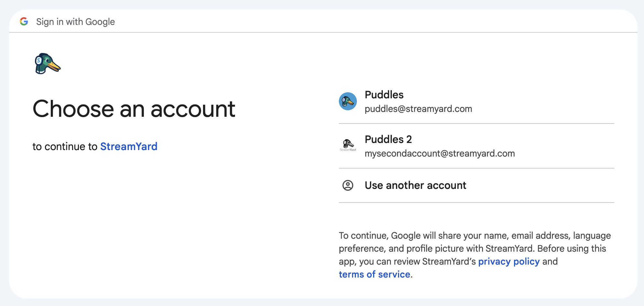Image resolution: width=644 pixels, height=306 pixels.
Task: Open the privacy policy link
Action: (x=509, y=261)
